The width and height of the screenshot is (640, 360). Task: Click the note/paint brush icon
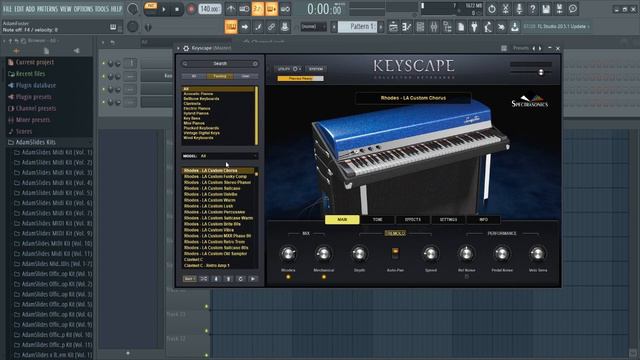pos(258,27)
